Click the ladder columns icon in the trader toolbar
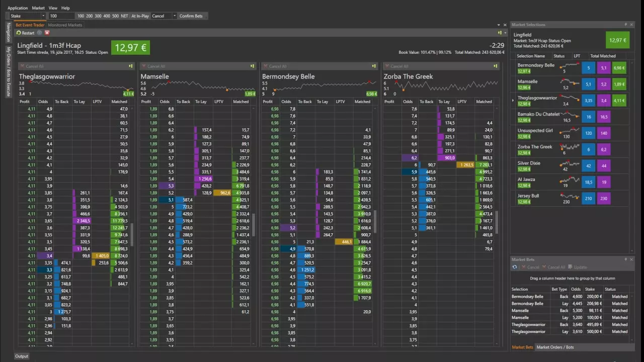 click(499, 33)
